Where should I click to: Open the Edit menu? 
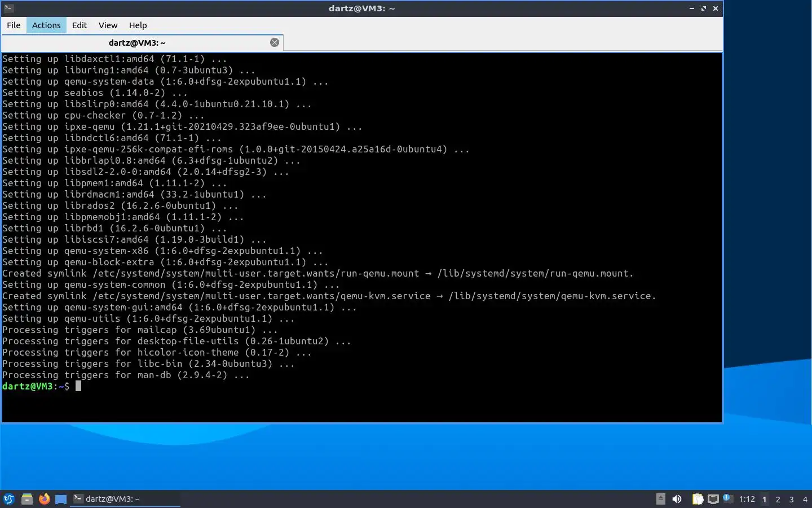(80, 25)
